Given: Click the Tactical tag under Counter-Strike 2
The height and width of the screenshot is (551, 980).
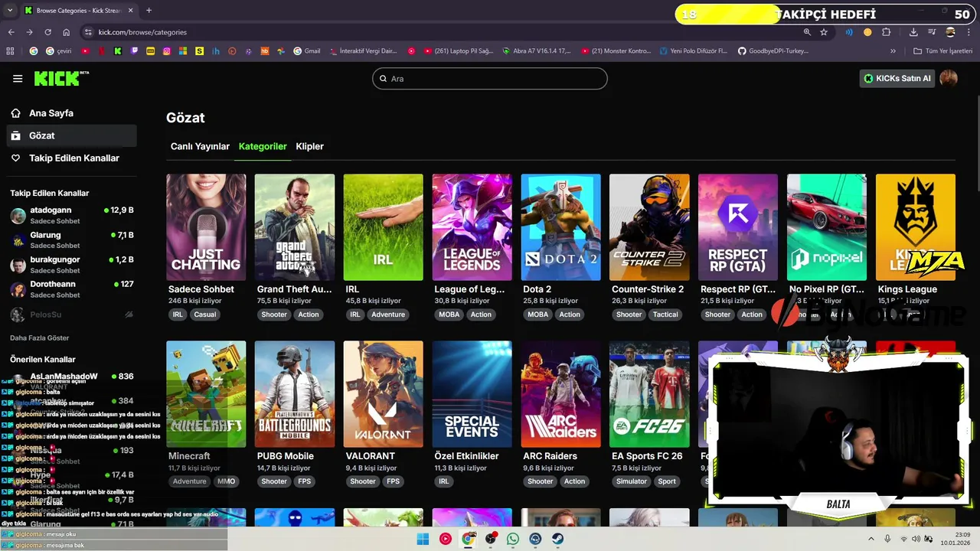Looking at the screenshot, I should pos(665,315).
